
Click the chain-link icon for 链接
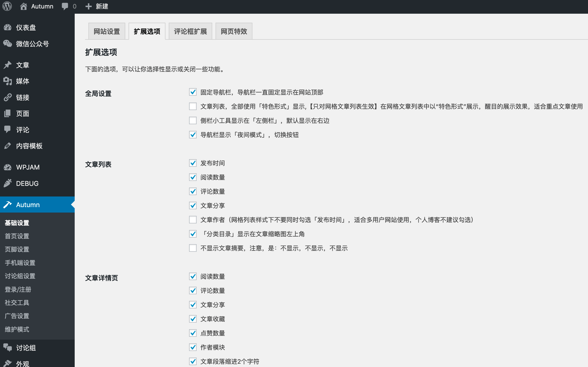[8, 97]
